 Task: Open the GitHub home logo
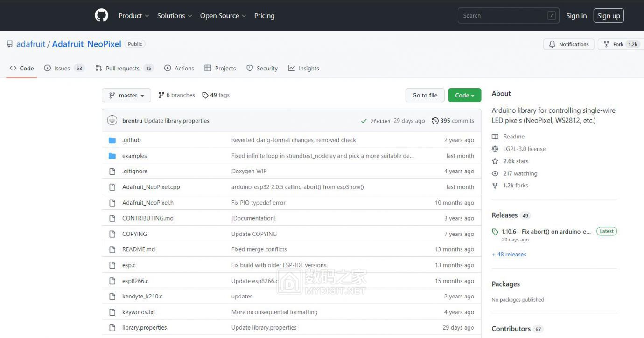pyautogui.click(x=101, y=15)
